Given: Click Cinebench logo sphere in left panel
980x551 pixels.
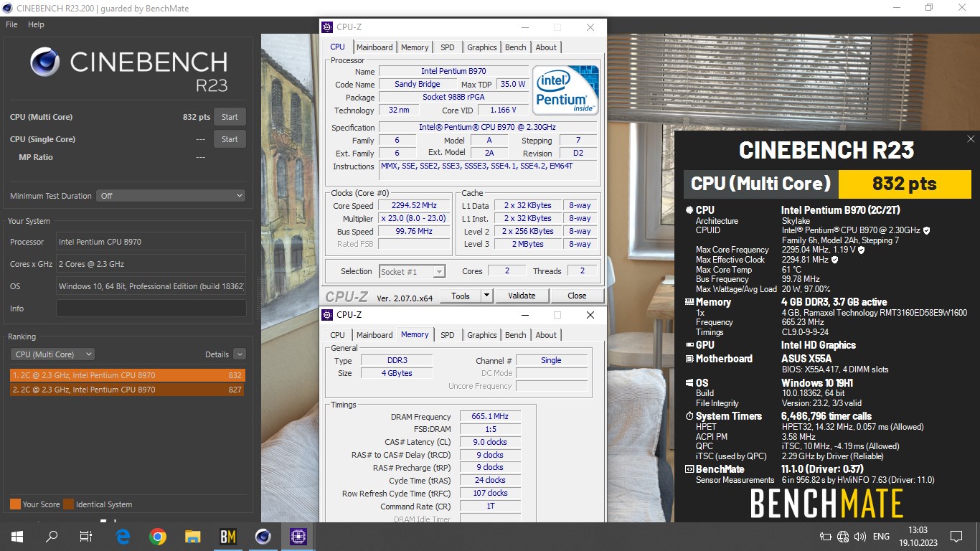Looking at the screenshot, I should [45, 62].
